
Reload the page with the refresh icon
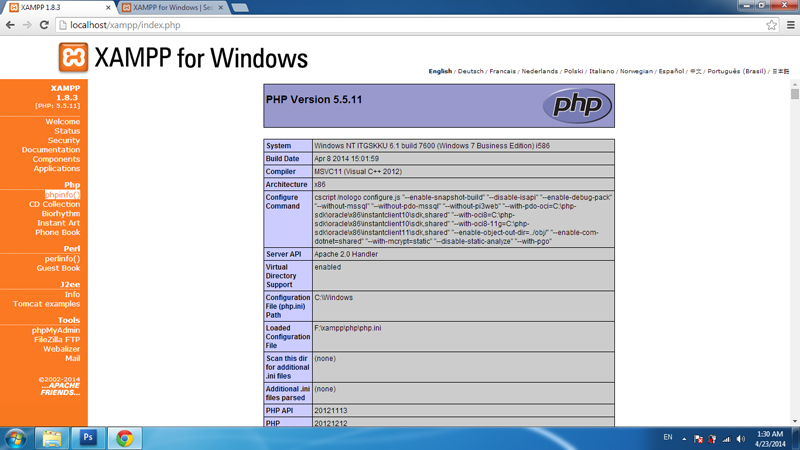(44, 25)
